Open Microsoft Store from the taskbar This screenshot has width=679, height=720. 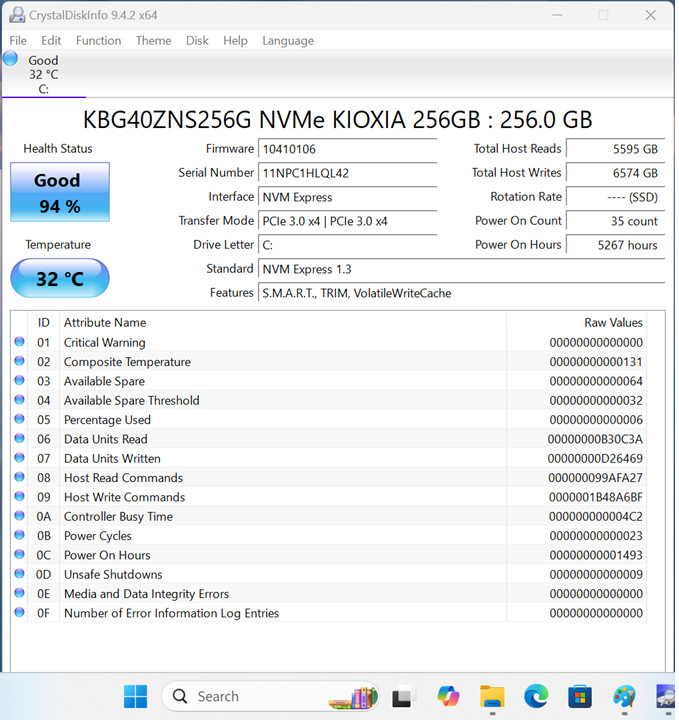[x=580, y=696]
